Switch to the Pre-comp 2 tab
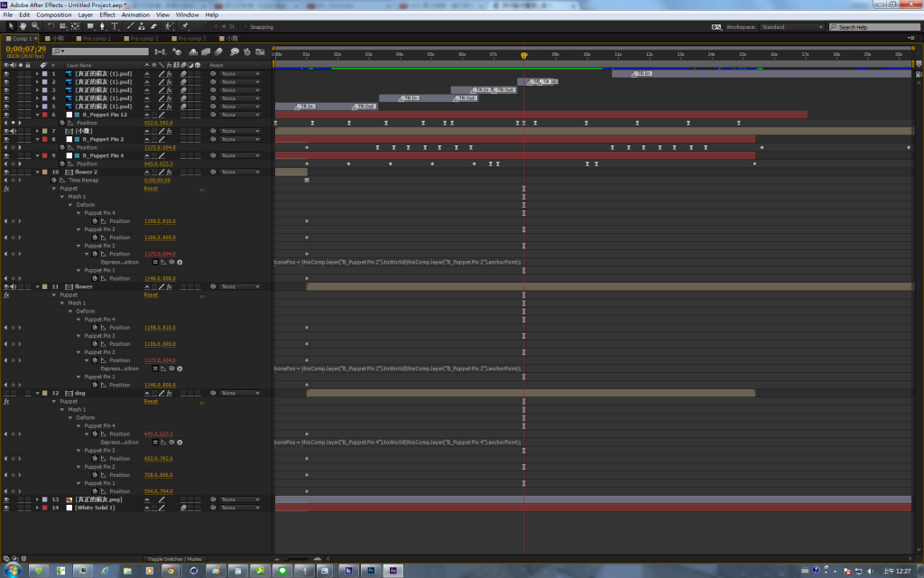The height and width of the screenshot is (578, 924). point(143,39)
